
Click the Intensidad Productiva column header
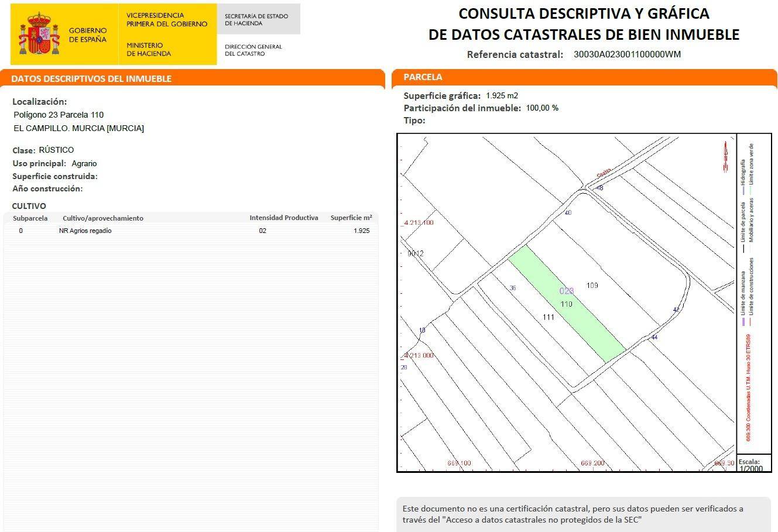pyautogui.click(x=283, y=218)
